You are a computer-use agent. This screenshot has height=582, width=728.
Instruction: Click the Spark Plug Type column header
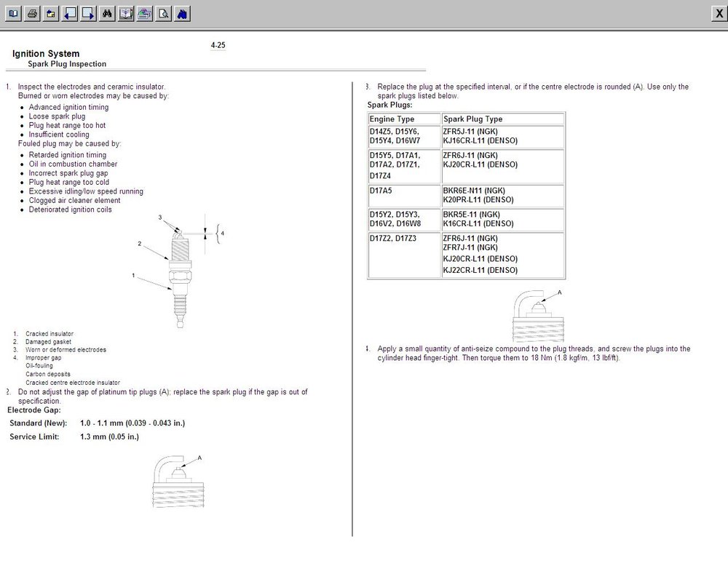tap(503, 119)
